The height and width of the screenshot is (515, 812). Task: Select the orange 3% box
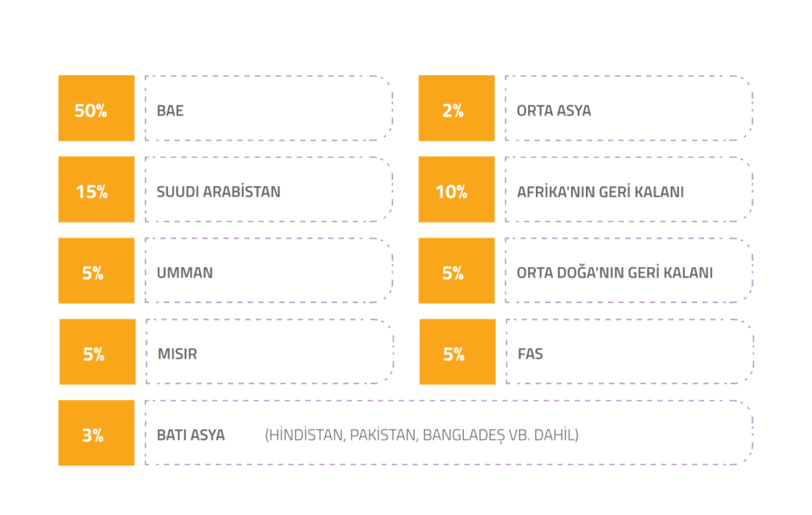click(x=96, y=433)
